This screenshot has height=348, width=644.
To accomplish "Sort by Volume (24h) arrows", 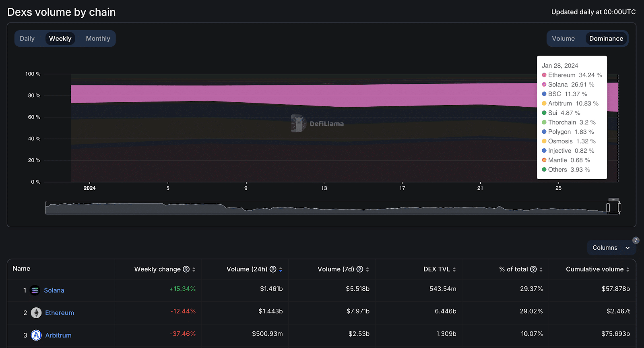I will coord(281,269).
